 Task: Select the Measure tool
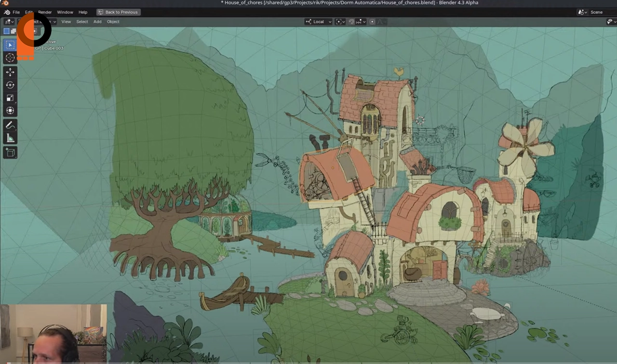[x=10, y=139]
